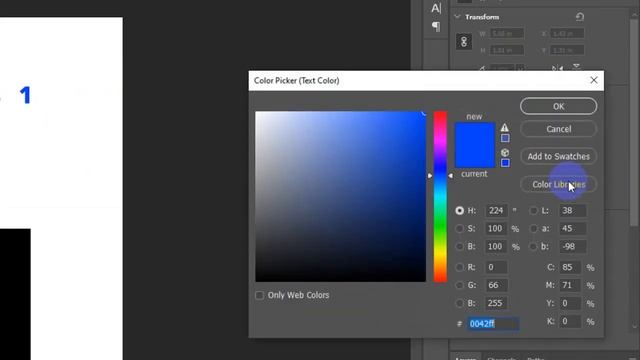Click the S field showing 100
The height and width of the screenshot is (360, 640).
(x=496, y=229)
